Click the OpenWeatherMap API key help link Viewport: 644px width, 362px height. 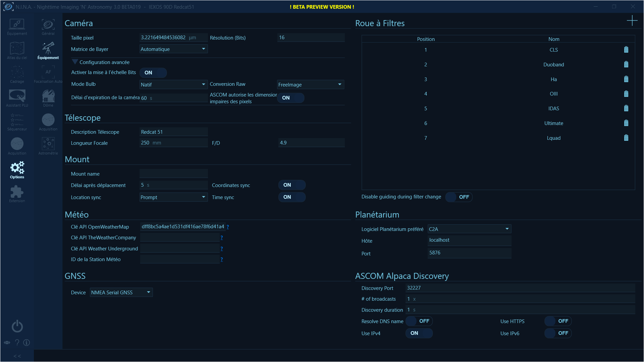228,227
